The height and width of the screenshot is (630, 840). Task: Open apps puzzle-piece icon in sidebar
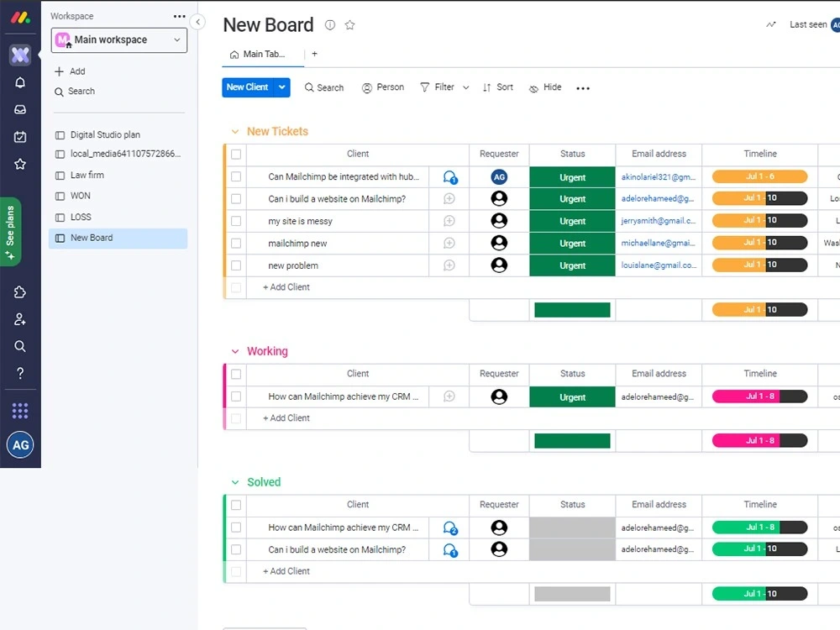click(x=20, y=292)
